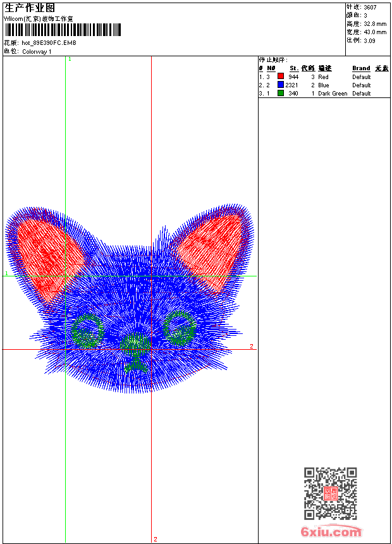Select the stitch count 340 in the Dark Green row

click(293, 94)
